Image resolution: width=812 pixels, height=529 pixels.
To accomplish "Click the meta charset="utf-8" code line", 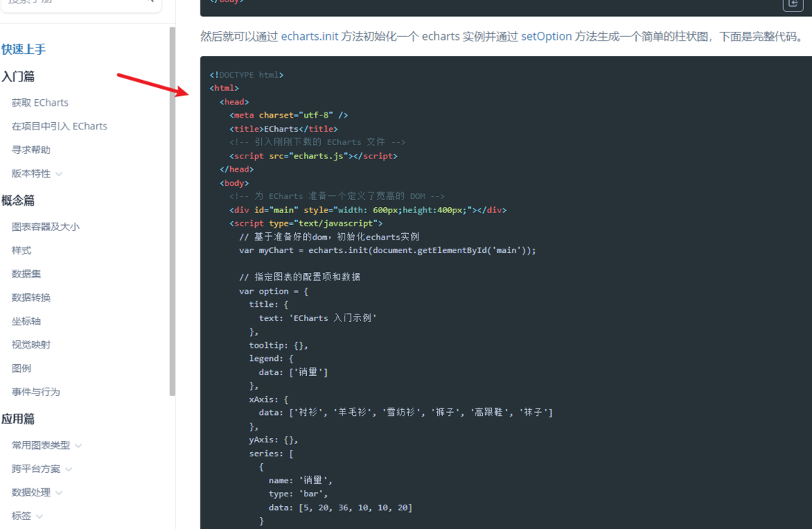I will [x=289, y=115].
